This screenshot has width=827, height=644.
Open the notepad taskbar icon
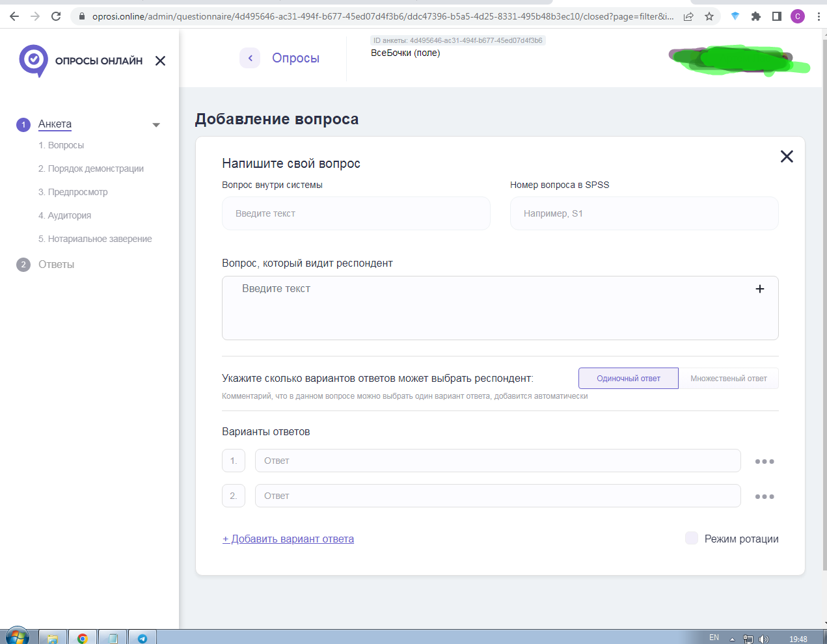[113, 637]
